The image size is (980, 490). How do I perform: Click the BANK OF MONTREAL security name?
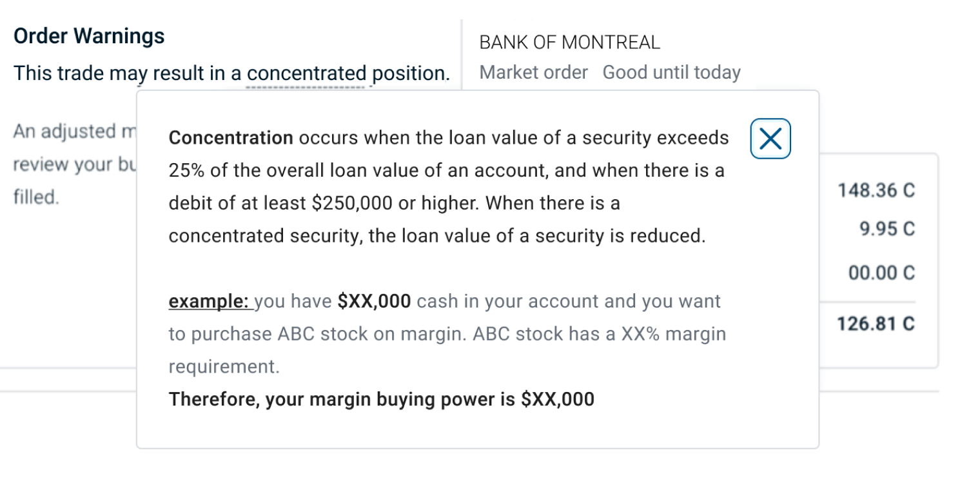pyautogui.click(x=570, y=43)
